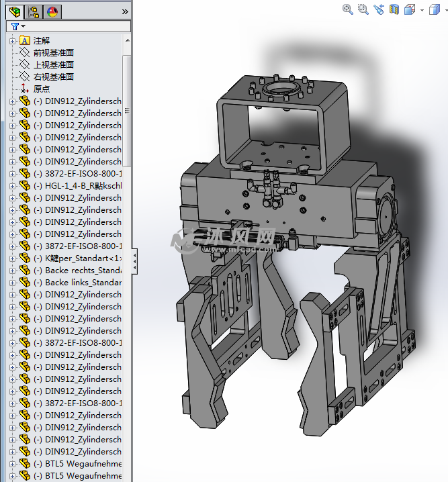
Task: Open the FeatureManager design tree tab
Action: tap(15, 11)
